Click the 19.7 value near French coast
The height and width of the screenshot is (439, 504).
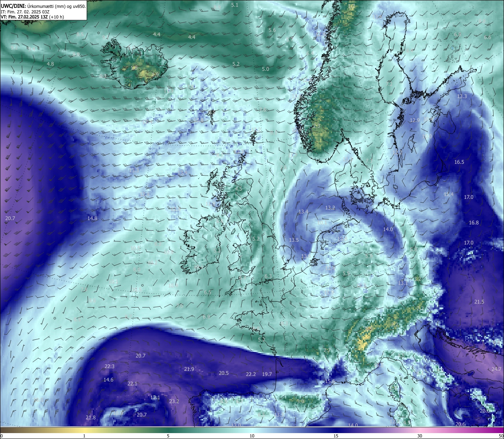coord(267,374)
